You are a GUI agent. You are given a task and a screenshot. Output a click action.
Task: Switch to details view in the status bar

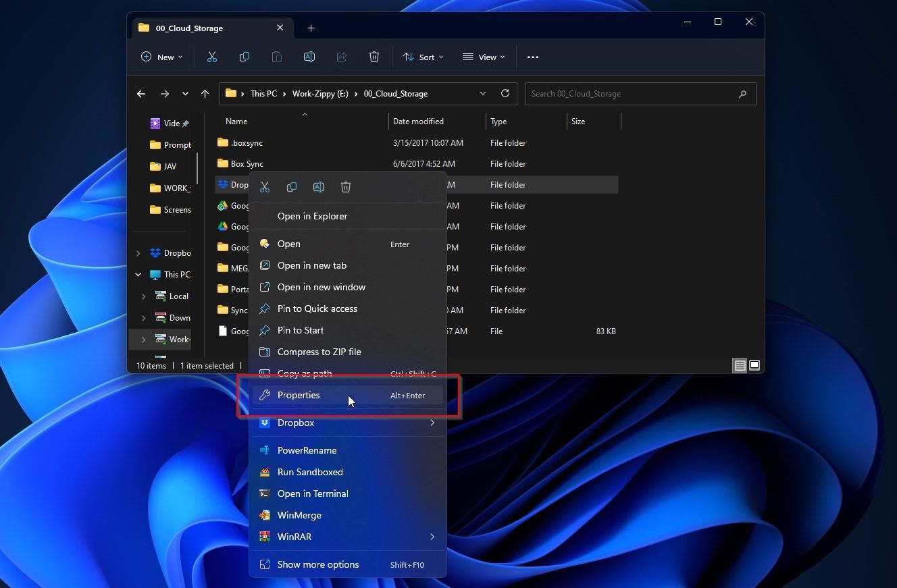tap(740, 365)
